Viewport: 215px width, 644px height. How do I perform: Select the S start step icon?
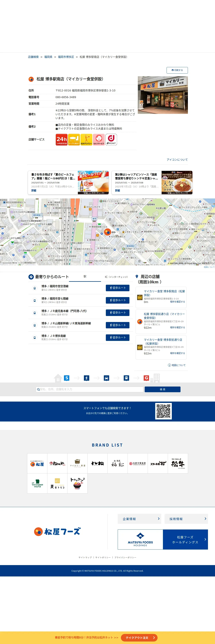(67, 378)
